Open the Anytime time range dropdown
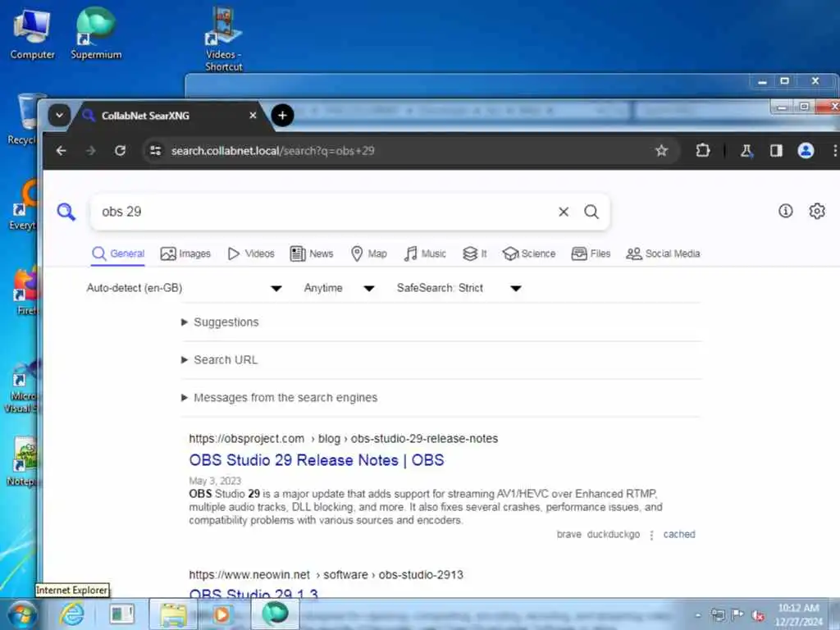 (x=339, y=288)
